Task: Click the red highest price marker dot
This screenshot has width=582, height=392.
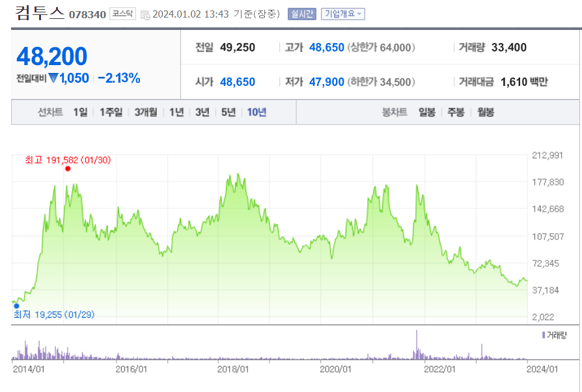Action: point(68,169)
